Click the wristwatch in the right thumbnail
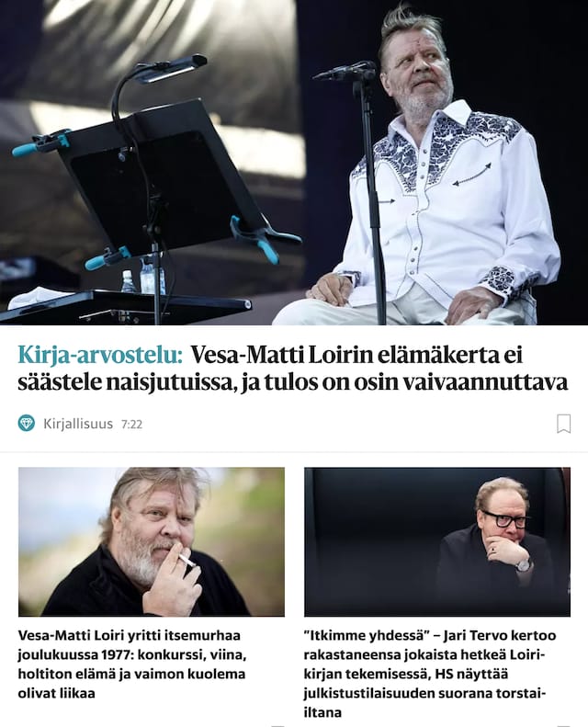The width and height of the screenshot is (588, 727). click(523, 564)
